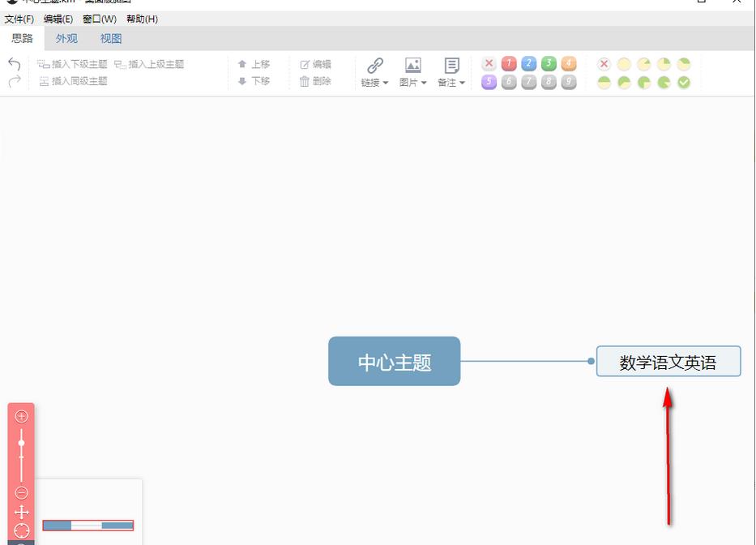Click the undo arrow icon

(13, 64)
